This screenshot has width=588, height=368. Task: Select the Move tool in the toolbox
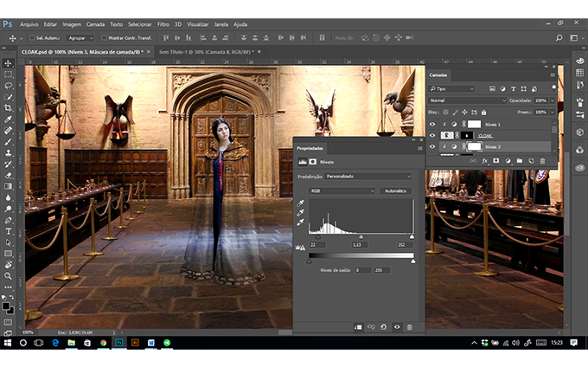tap(9, 63)
